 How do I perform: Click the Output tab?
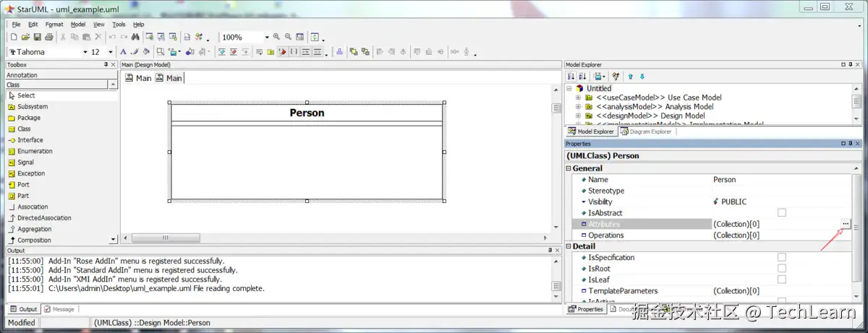point(23,309)
